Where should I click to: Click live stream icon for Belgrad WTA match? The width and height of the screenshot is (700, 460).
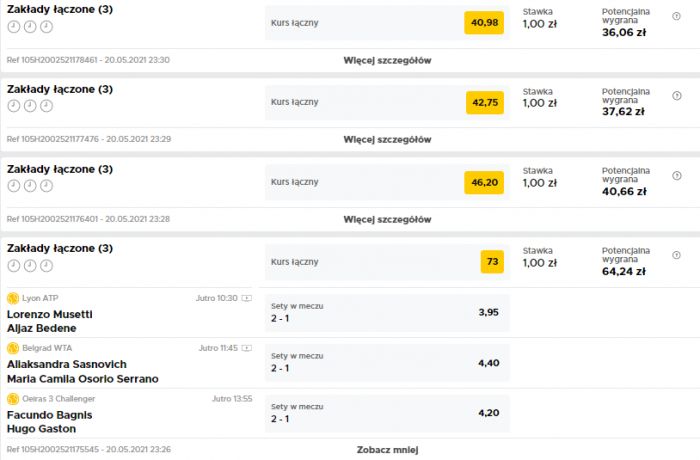pos(247,348)
